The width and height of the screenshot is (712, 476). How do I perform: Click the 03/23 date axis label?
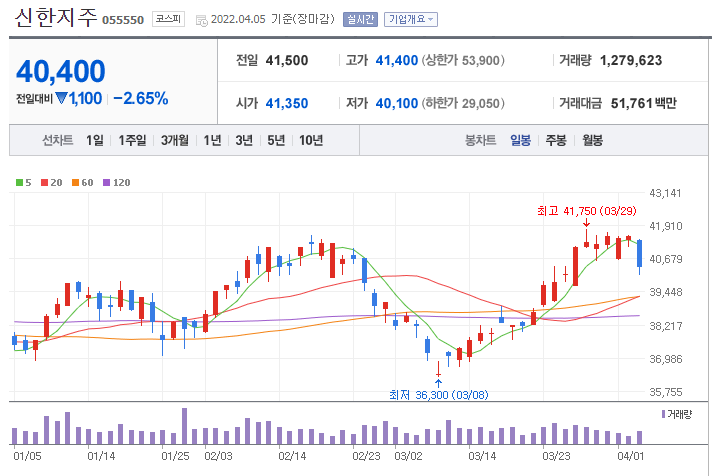(556, 456)
